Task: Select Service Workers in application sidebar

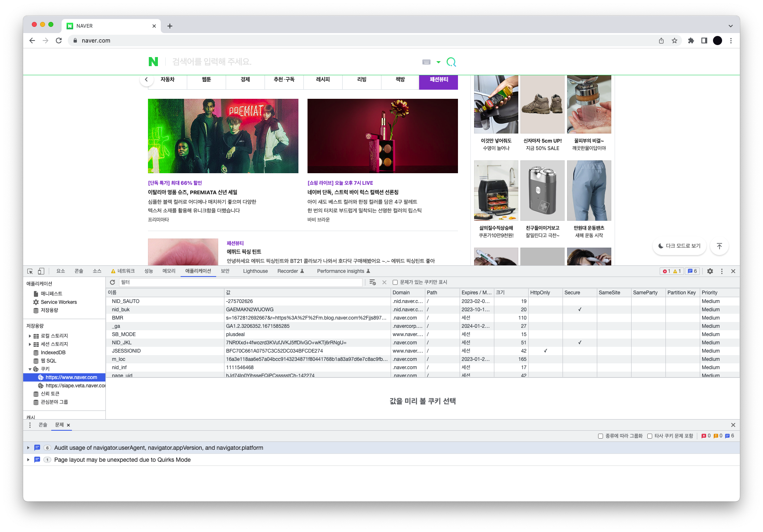Action: [x=59, y=302]
